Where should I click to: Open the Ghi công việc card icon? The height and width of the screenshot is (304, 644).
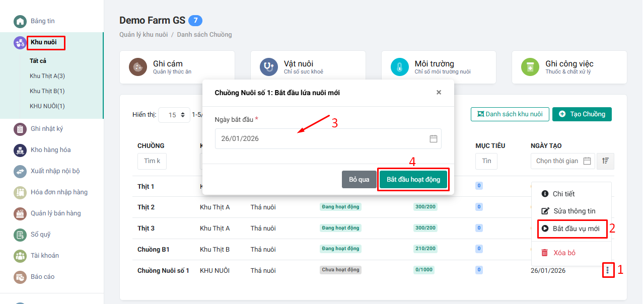[529, 67]
